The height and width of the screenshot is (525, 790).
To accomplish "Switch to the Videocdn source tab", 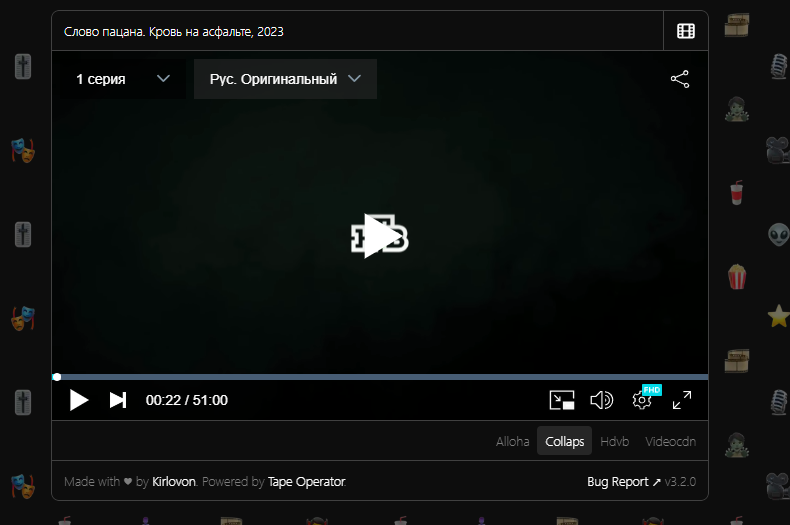I will click(x=671, y=441).
